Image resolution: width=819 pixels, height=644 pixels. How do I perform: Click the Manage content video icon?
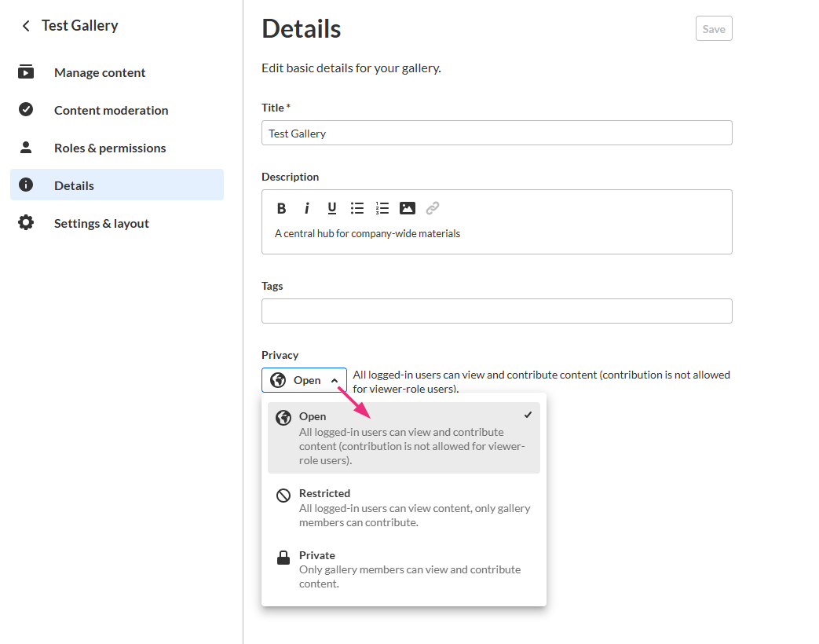(26, 72)
